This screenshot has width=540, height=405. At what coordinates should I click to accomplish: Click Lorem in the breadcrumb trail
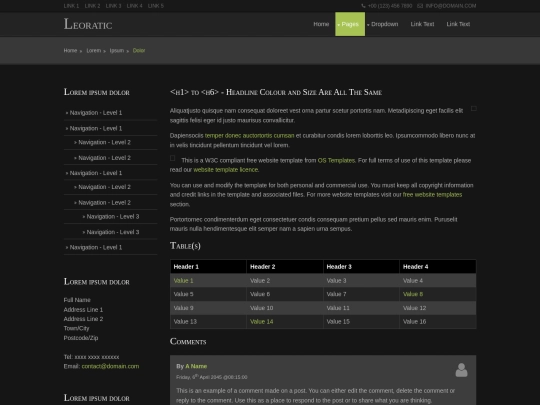pos(93,51)
